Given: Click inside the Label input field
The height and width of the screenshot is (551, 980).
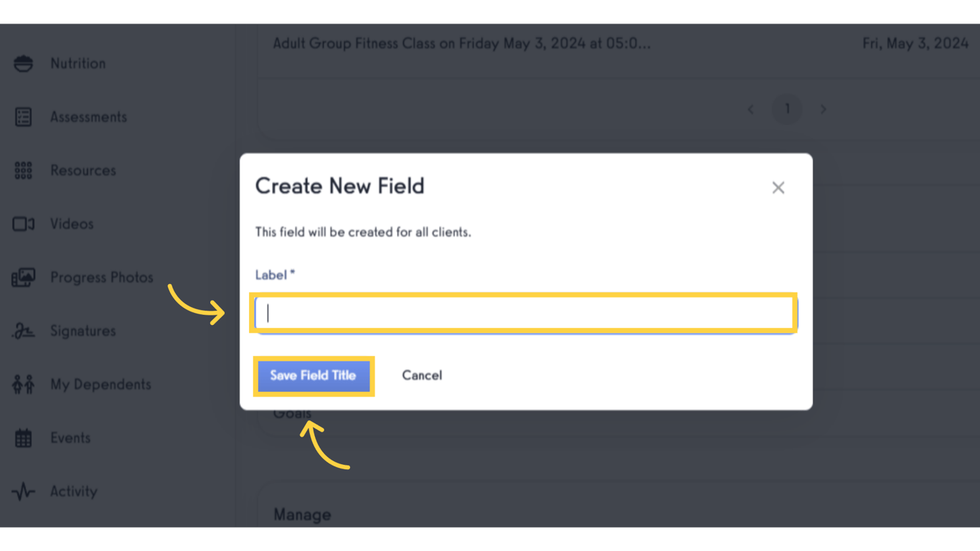Looking at the screenshot, I should tap(524, 313).
